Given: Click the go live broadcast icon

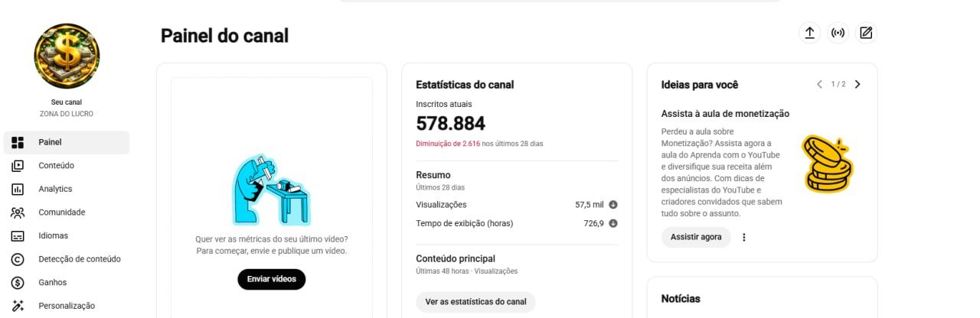Looking at the screenshot, I should click(x=838, y=33).
